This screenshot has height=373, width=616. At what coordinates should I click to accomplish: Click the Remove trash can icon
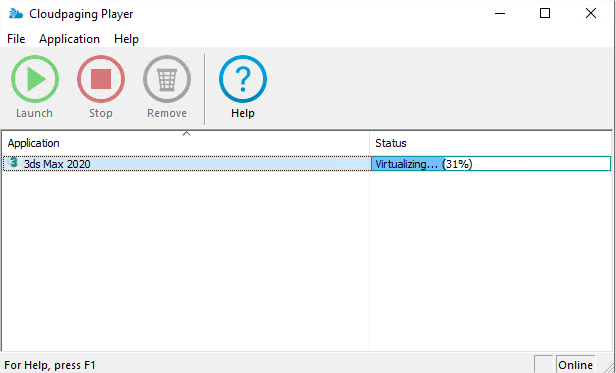click(167, 79)
